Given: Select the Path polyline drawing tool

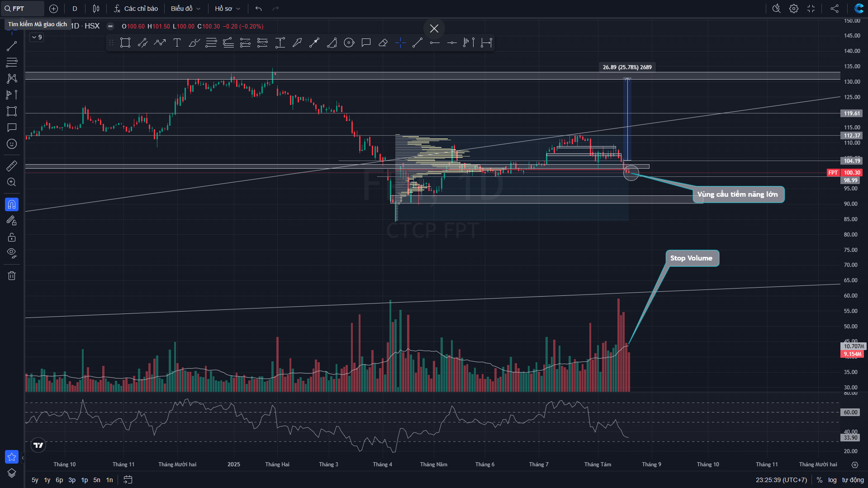Looking at the screenshot, I should coord(160,43).
